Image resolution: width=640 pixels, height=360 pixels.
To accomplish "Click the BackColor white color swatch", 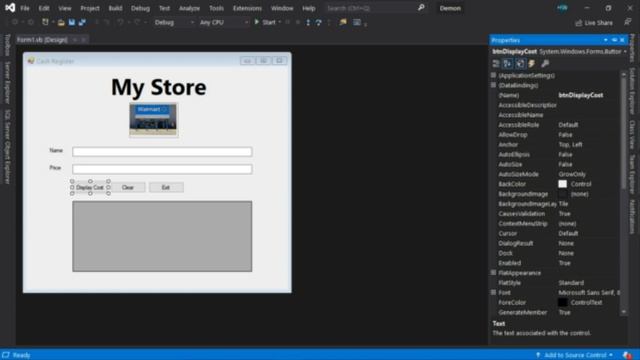I will (562, 184).
